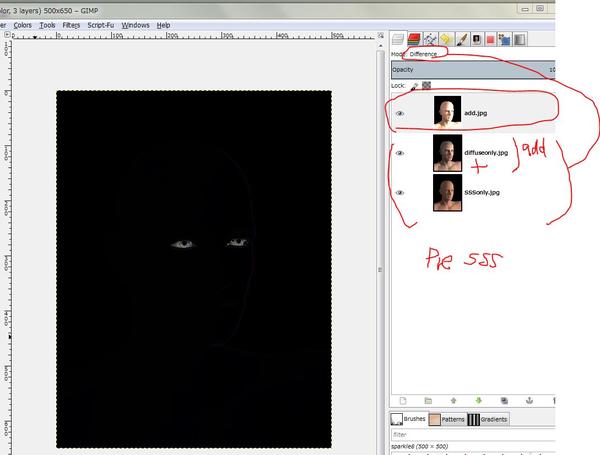Open the Colors menu
Image resolution: width=600 pixels, height=455 pixels.
(22, 25)
